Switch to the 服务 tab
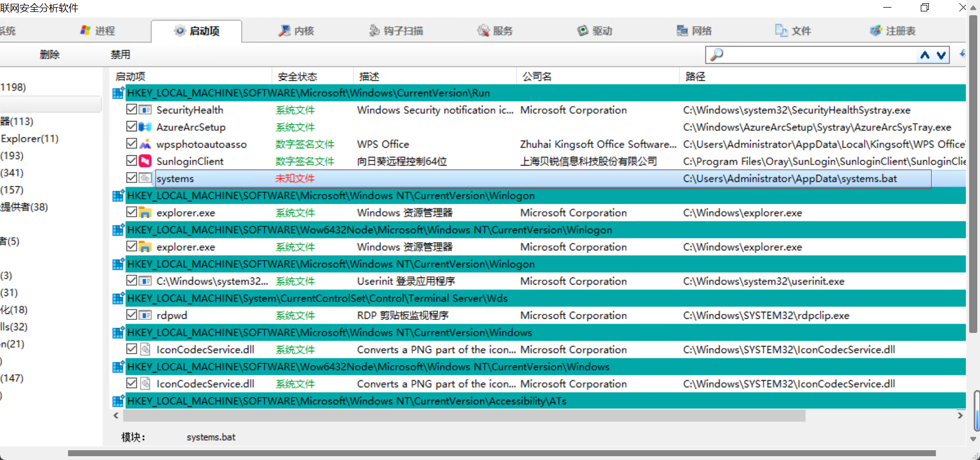The width and height of the screenshot is (980, 460). pos(495,31)
